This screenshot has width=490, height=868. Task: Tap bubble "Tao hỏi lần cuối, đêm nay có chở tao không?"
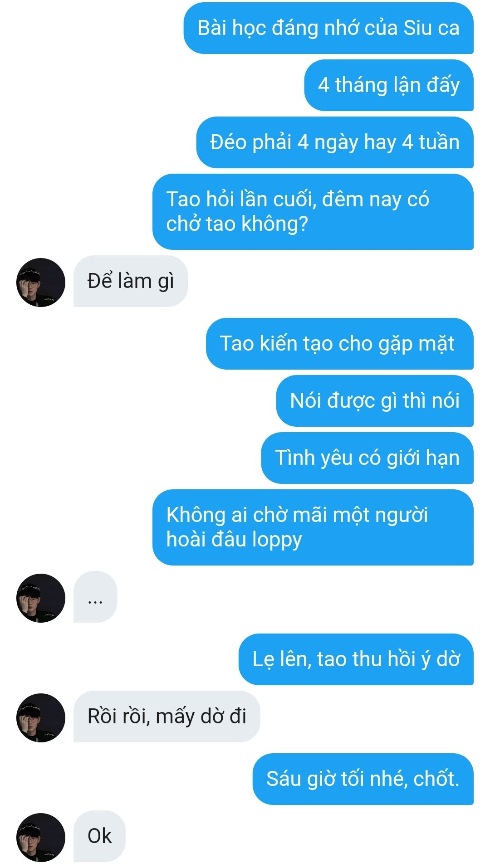click(313, 212)
